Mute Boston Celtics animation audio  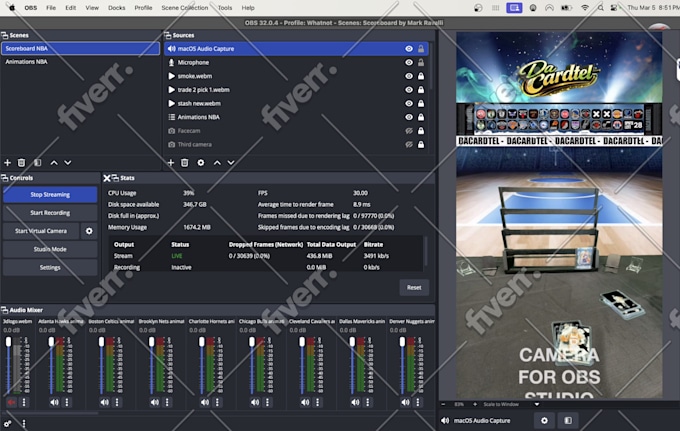[x=105, y=402]
